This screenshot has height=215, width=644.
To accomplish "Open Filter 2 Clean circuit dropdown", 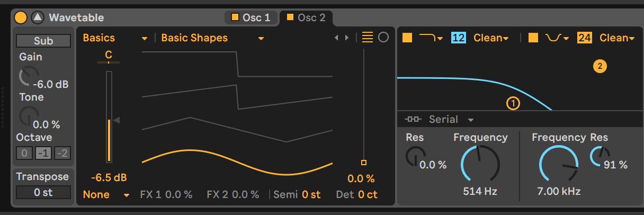I will [617, 38].
